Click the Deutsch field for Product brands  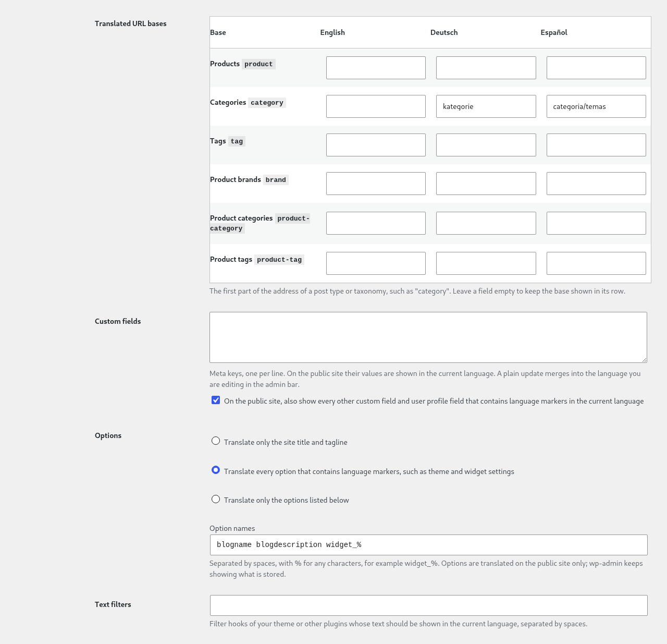pos(486,184)
